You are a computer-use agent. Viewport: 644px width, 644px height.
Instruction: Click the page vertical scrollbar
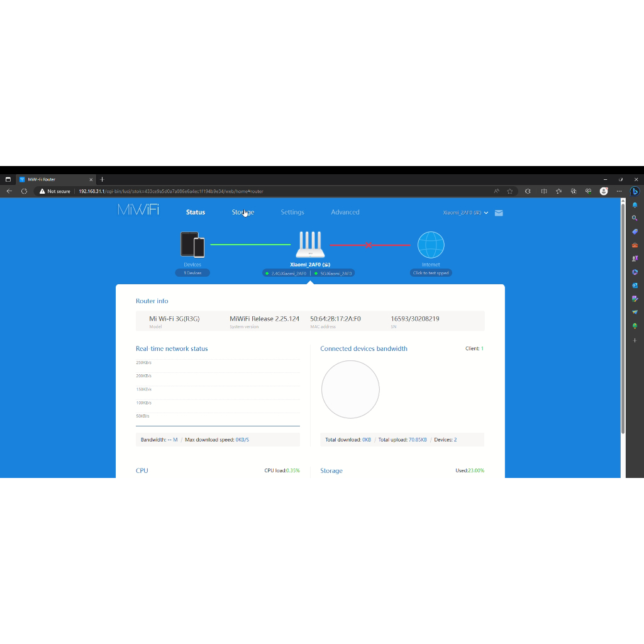click(623, 314)
